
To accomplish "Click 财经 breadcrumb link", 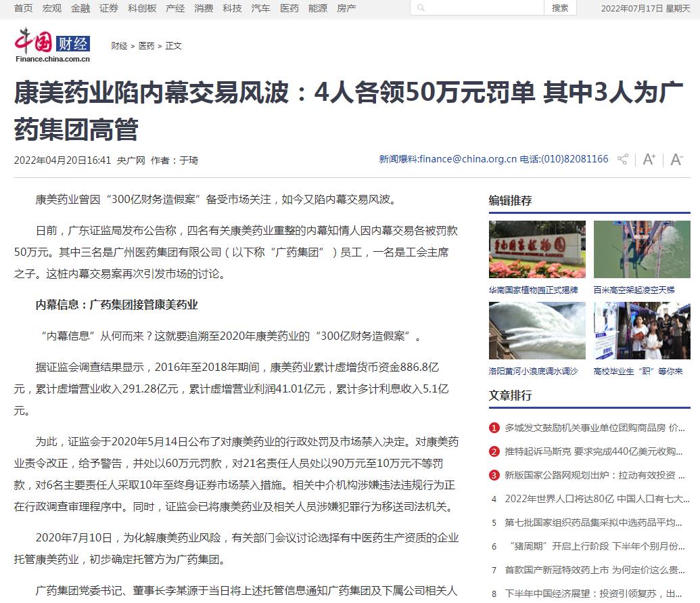I will click(119, 46).
